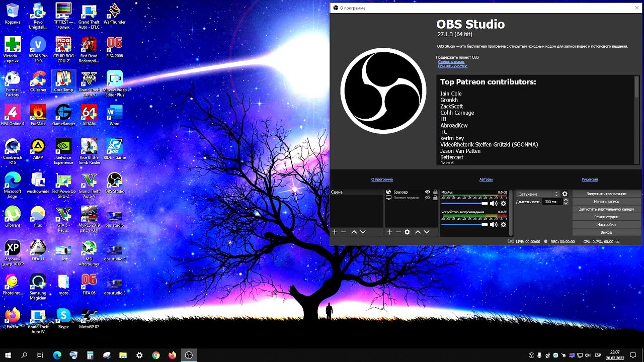
Task: Select the Movavi Video Editor Plus icon
Action: pyautogui.click(x=115, y=84)
